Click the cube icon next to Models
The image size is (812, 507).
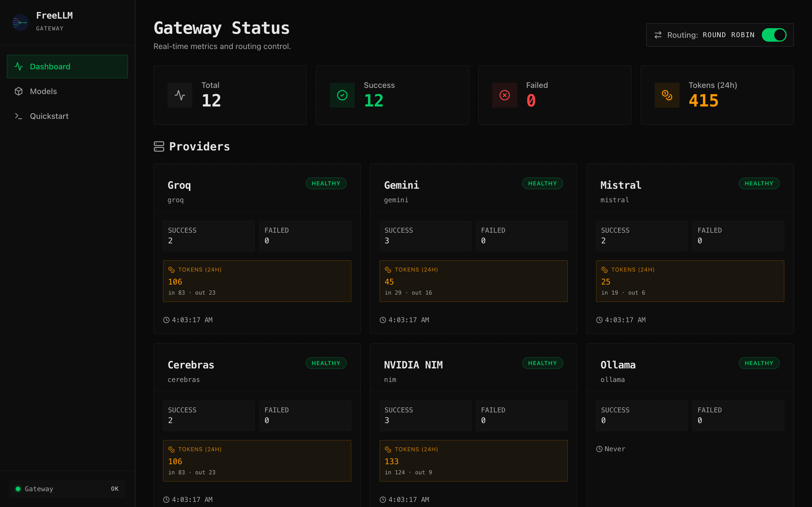(x=19, y=91)
